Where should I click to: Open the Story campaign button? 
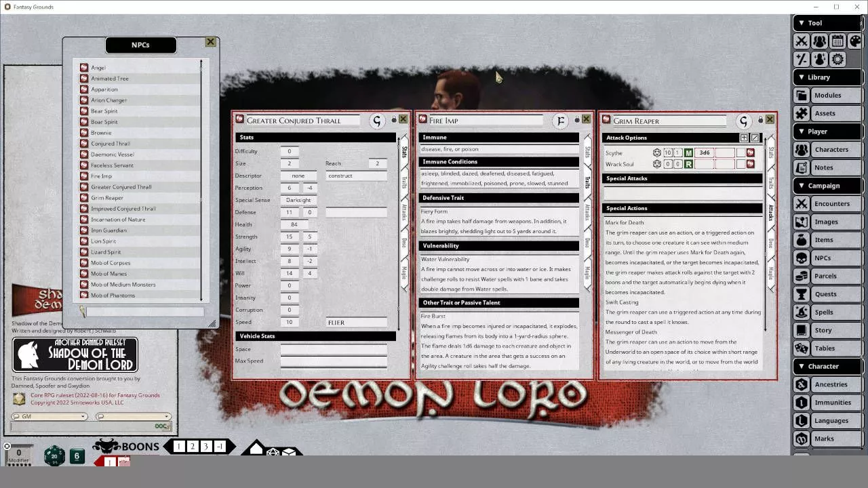(827, 330)
